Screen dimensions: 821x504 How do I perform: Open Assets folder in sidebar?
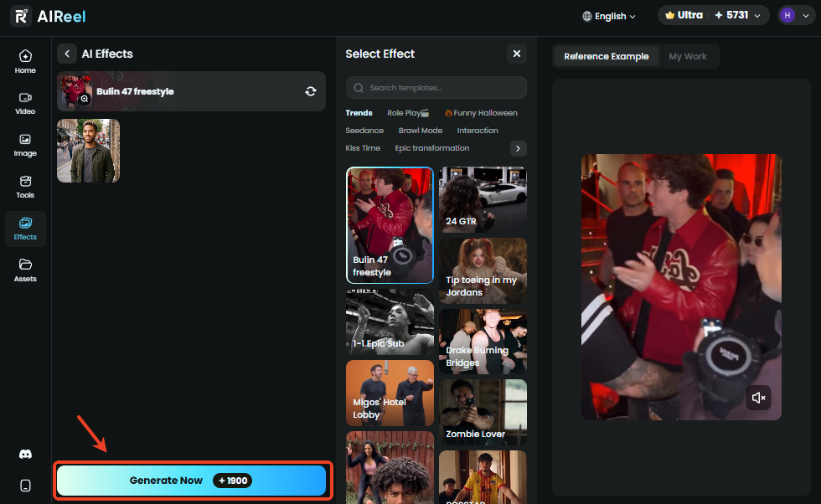coord(25,270)
